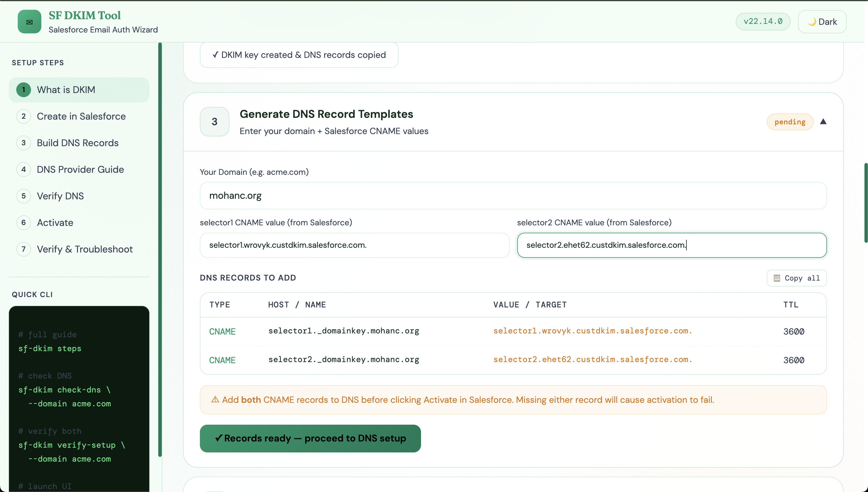Collapse the Generate DNS Record Templates section
Screen dimensions: 868x492
824,122
